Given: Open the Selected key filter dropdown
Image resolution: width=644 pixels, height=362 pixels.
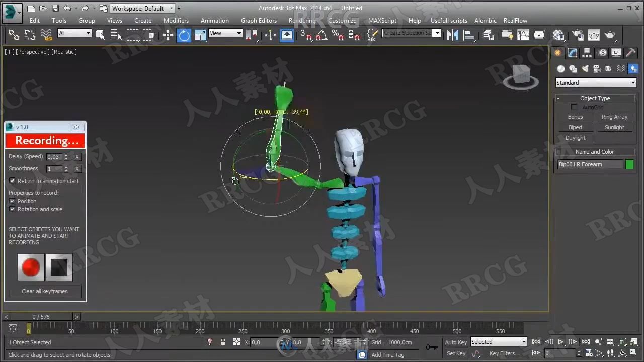Looking at the screenshot, I should click(x=498, y=342).
